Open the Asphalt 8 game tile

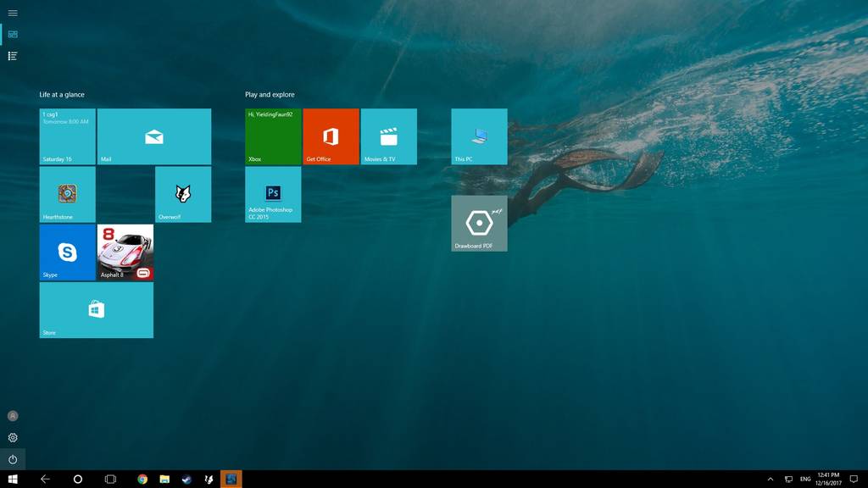pyautogui.click(x=125, y=252)
